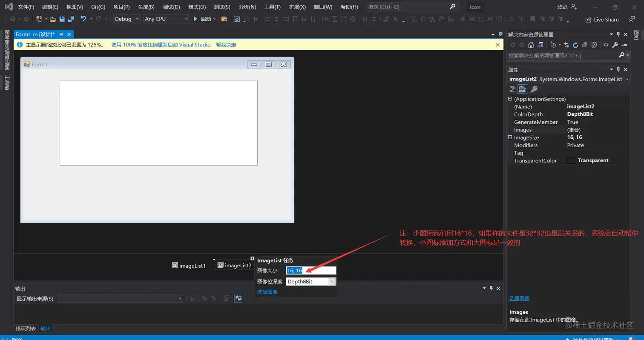Image resolution: width=644 pixels, height=340 pixels.
Task: Click the Open File folder icon in toolbar
Action: [x=53, y=19]
